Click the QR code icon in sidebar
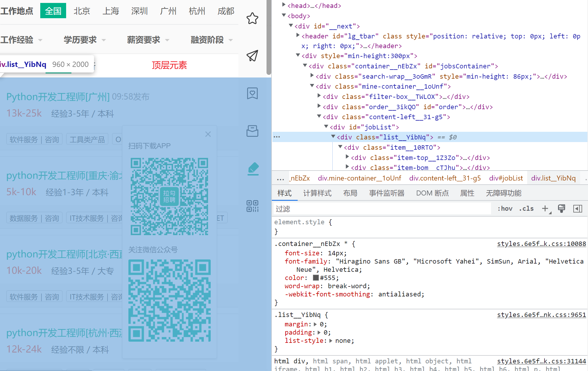The width and height of the screenshot is (588, 371). coord(252,206)
